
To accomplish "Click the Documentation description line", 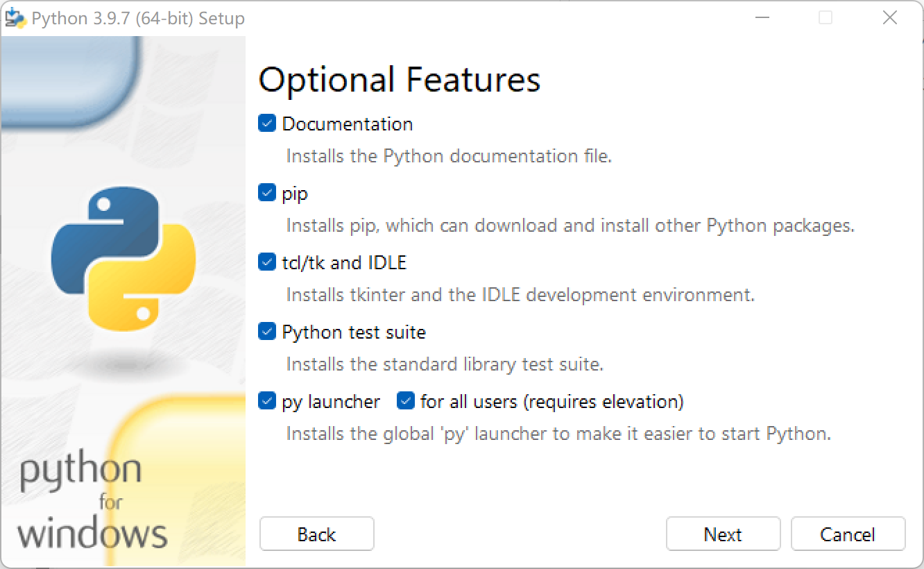I will click(x=447, y=155).
